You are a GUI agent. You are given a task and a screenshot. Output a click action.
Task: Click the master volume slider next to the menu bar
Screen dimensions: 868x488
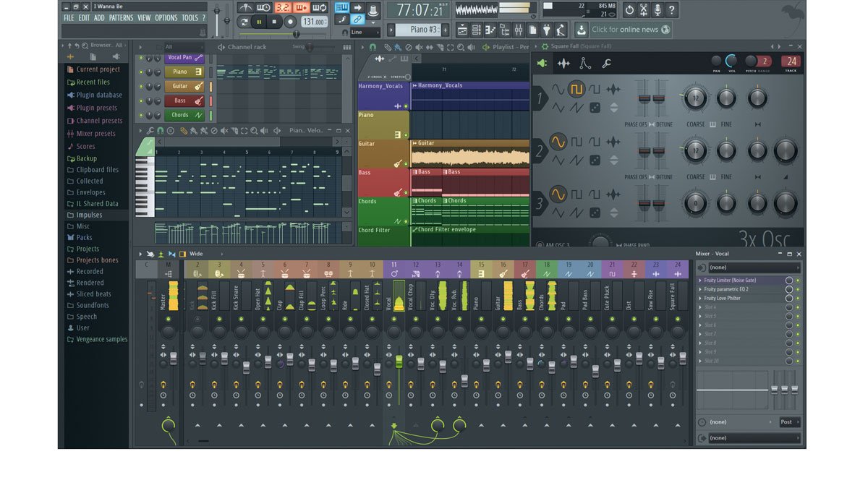[x=216, y=11]
